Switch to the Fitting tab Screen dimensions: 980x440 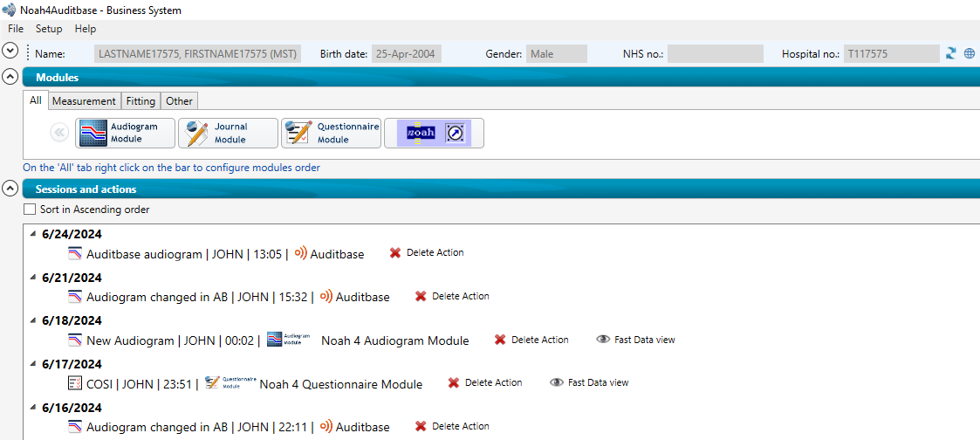[140, 100]
